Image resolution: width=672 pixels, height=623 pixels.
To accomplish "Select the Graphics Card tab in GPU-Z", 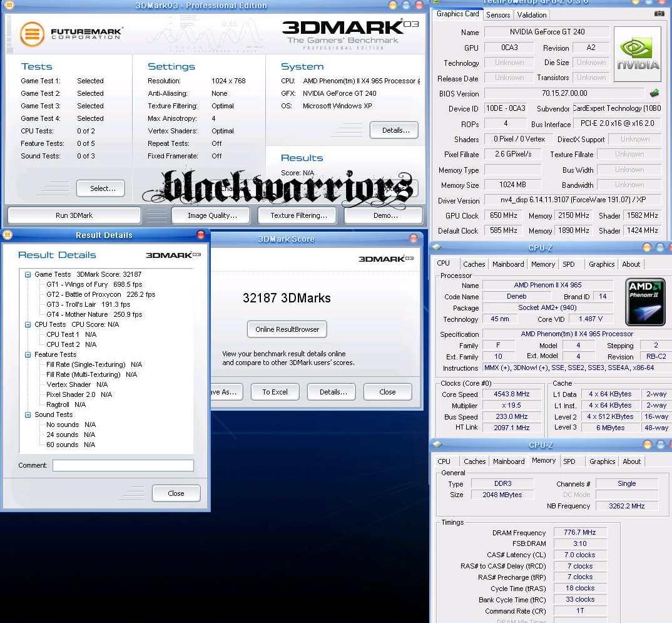I will coord(458,14).
